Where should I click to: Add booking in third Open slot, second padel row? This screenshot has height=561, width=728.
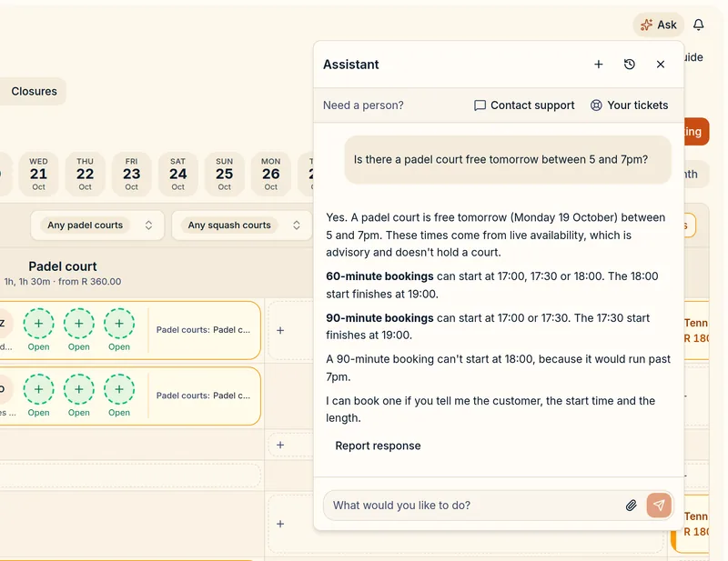click(119, 389)
